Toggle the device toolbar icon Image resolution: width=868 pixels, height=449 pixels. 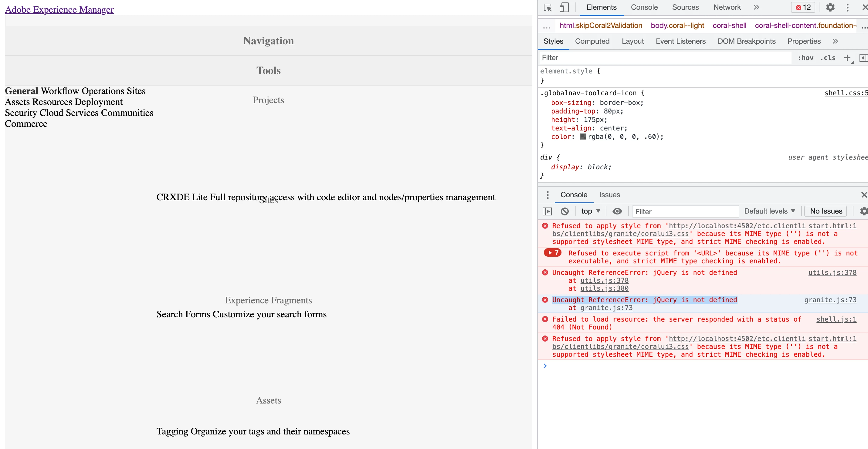[x=564, y=7]
